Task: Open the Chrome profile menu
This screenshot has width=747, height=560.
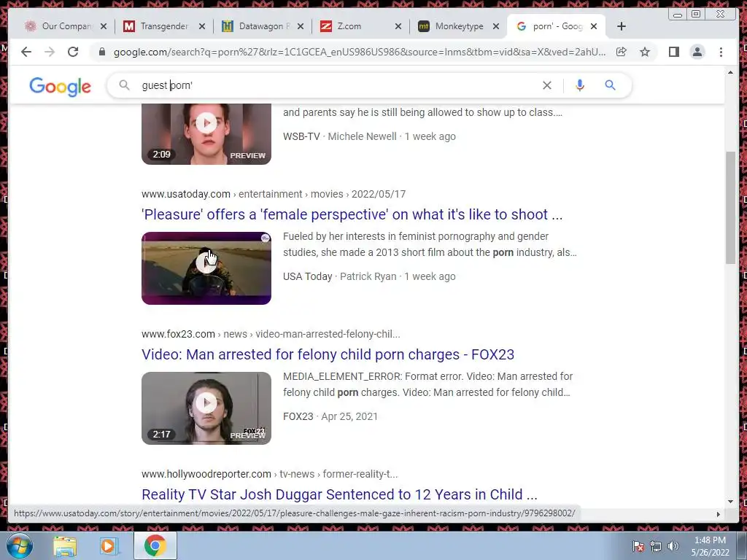Action: (697, 52)
